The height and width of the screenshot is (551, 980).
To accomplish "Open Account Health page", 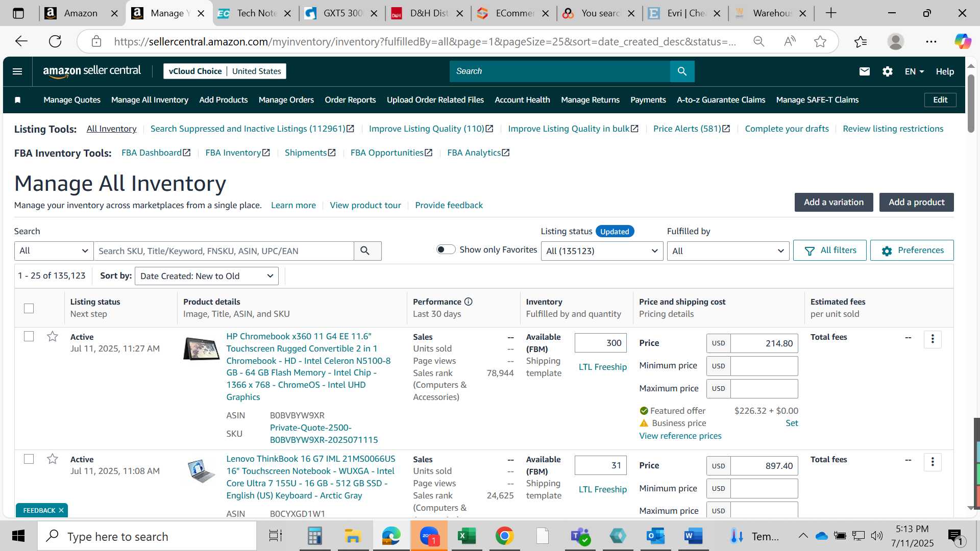I will point(522,100).
